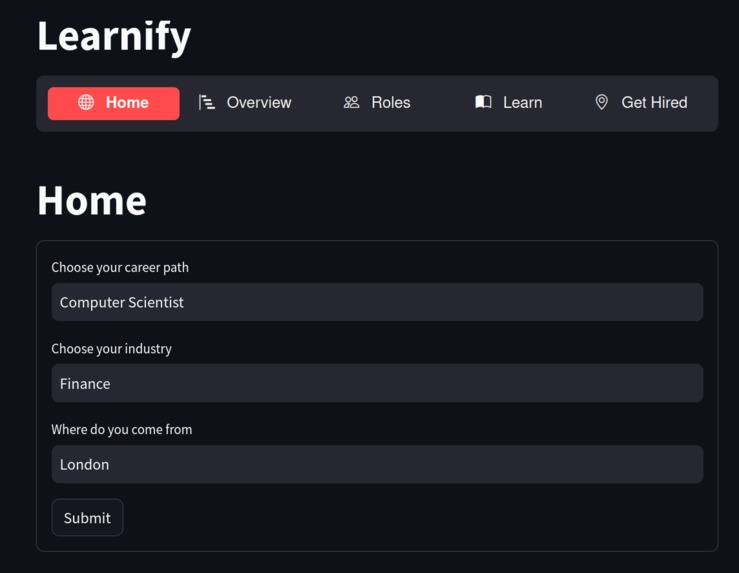Viewport: 739px width, 573px height.
Task: Click the 'Choose your industry' label
Action: 111,349
